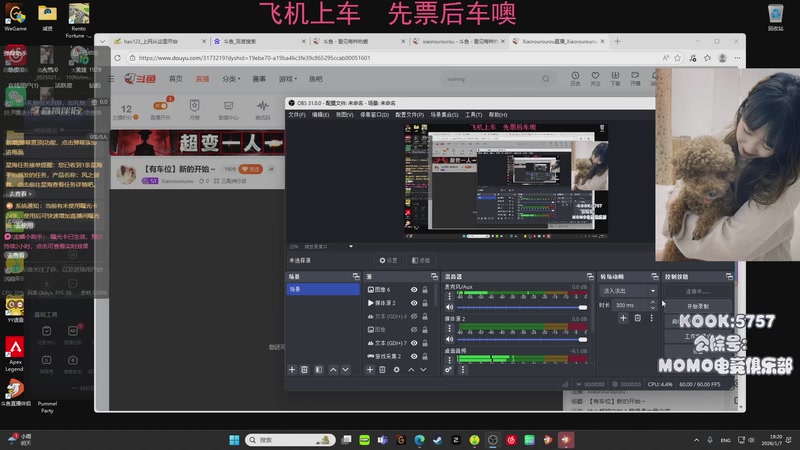Toggle lock on 图像 6 source

coord(424,289)
